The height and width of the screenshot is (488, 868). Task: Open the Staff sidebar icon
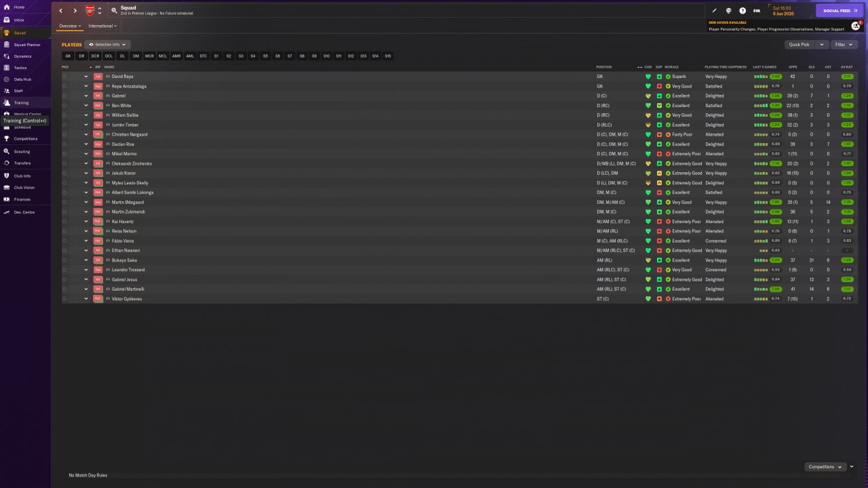[x=6, y=91]
